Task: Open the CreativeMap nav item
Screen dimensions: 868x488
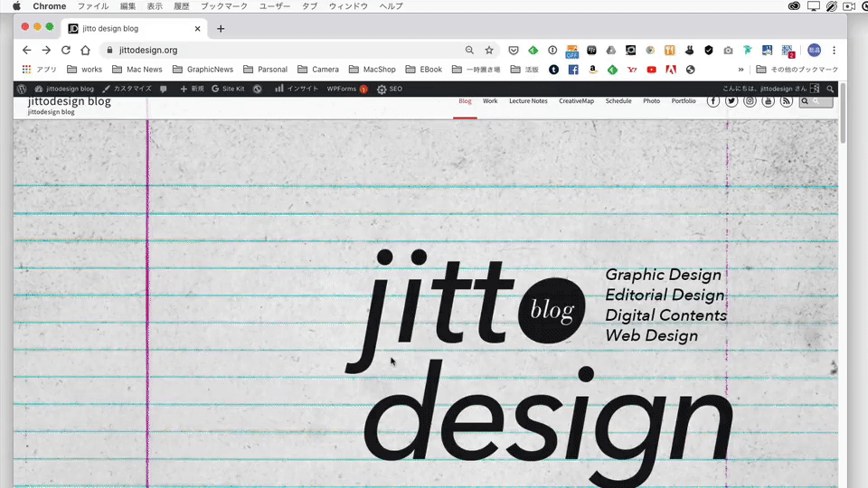Action: 576,101
